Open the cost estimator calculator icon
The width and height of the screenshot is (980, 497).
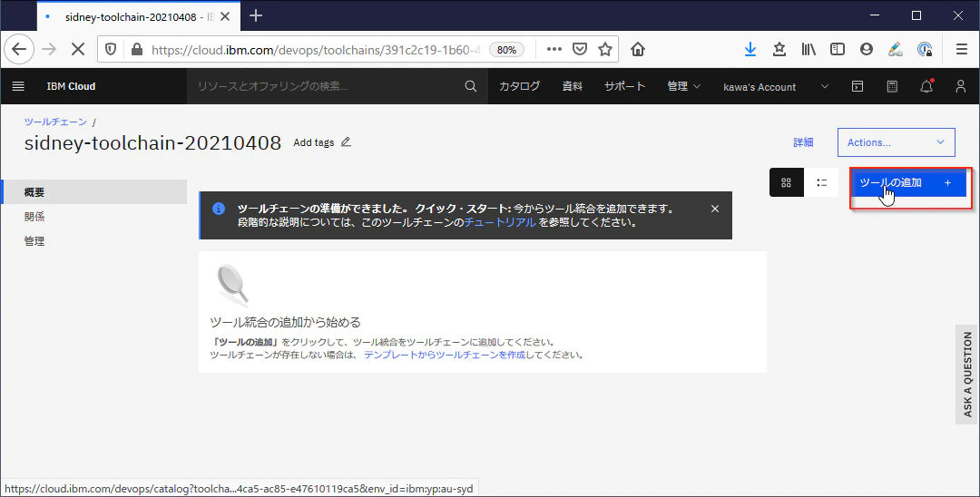[892, 86]
